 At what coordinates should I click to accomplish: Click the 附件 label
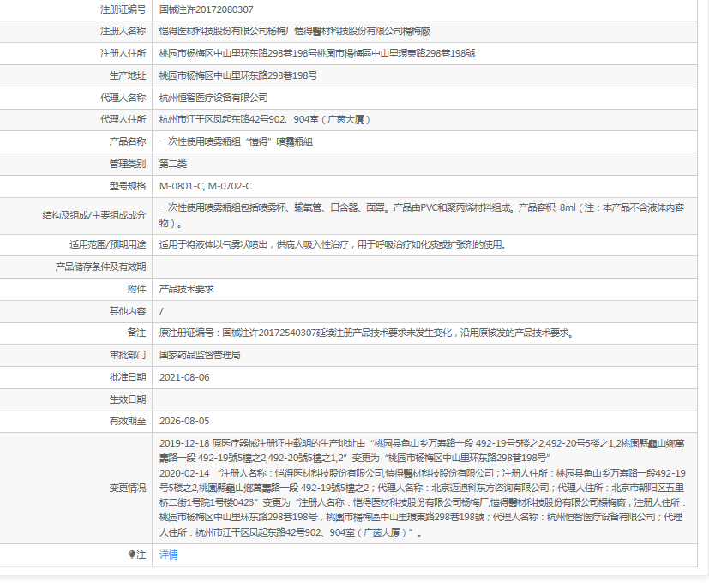[x=136, y=289]
